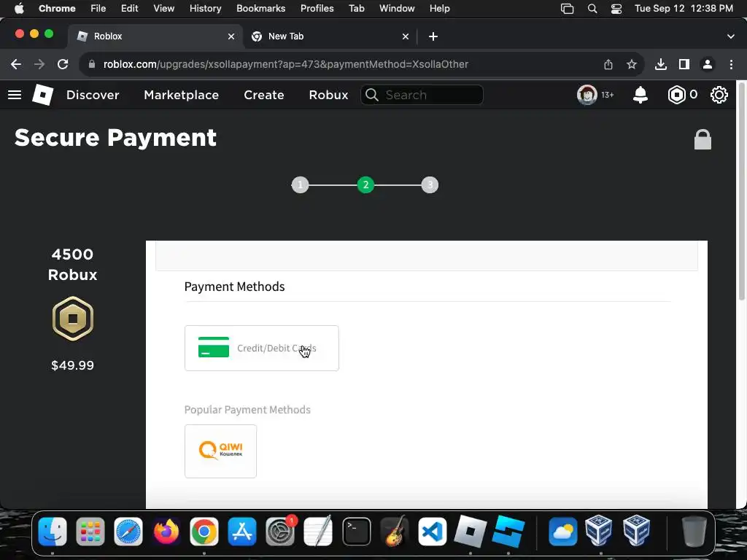Open Chrome downloads icon
Image resolution: width=747 pixels, height=560 pixels.
tap(661, 64)
